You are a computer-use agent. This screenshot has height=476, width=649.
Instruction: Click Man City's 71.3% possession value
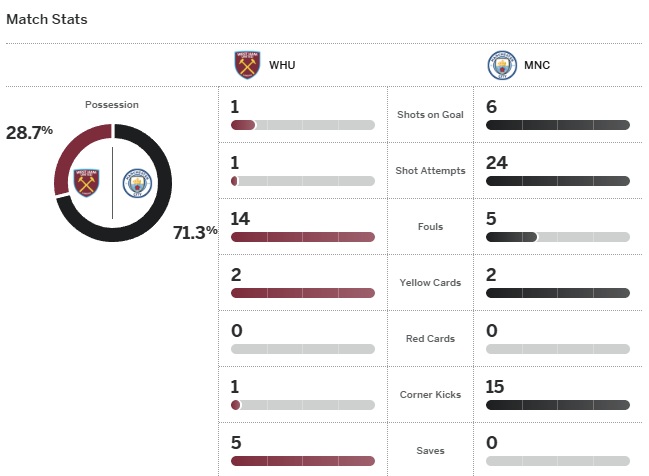tap(195, 232)
